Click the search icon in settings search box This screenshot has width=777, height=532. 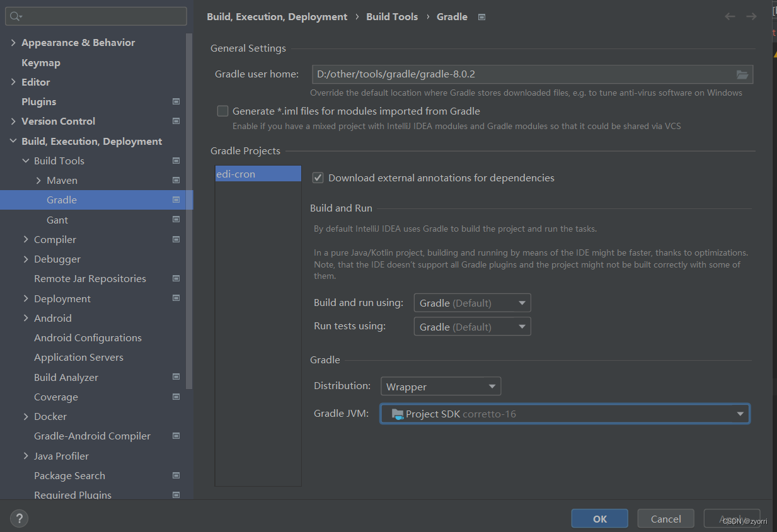click(16, 16)
